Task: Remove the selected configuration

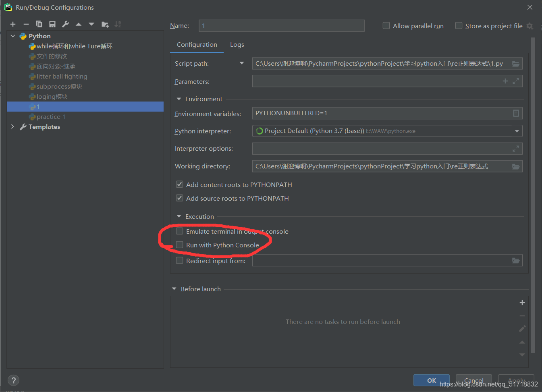Action: coord(26,25)
